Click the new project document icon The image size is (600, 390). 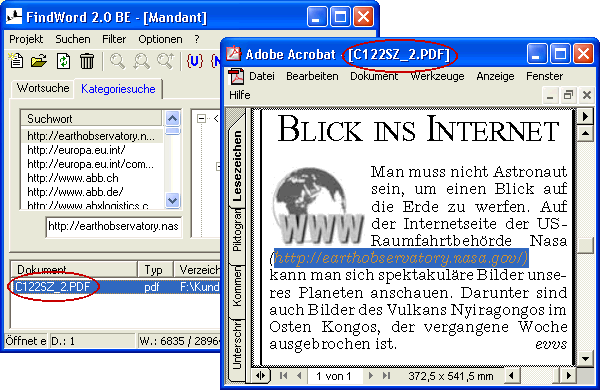pos(16,61)
